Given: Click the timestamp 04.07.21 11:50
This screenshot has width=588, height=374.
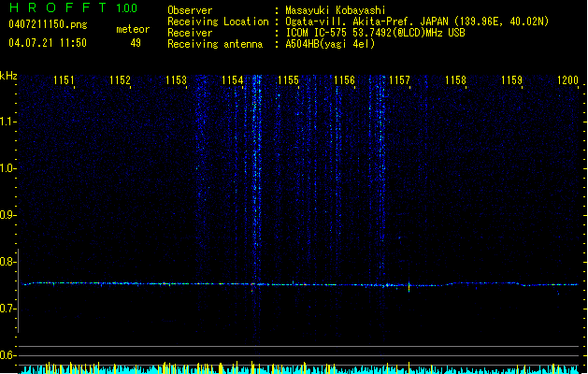Looking at the screenshot, I should click(48, 43).
